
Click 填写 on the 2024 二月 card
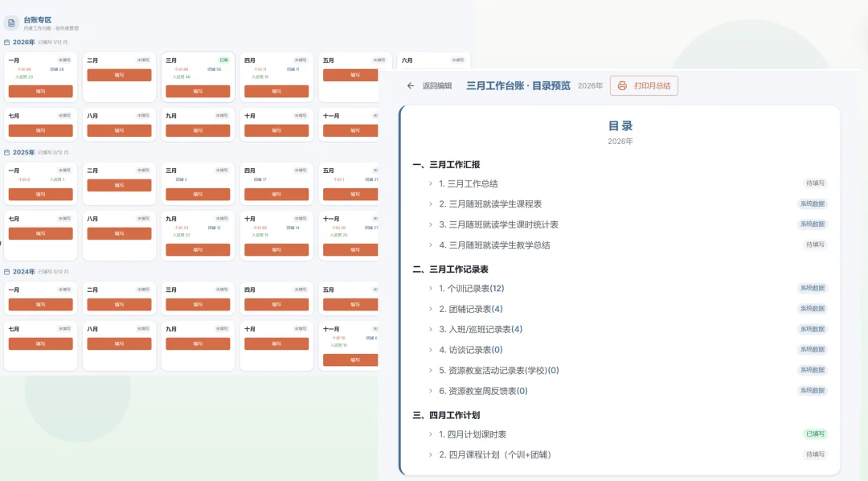[119, 304]
